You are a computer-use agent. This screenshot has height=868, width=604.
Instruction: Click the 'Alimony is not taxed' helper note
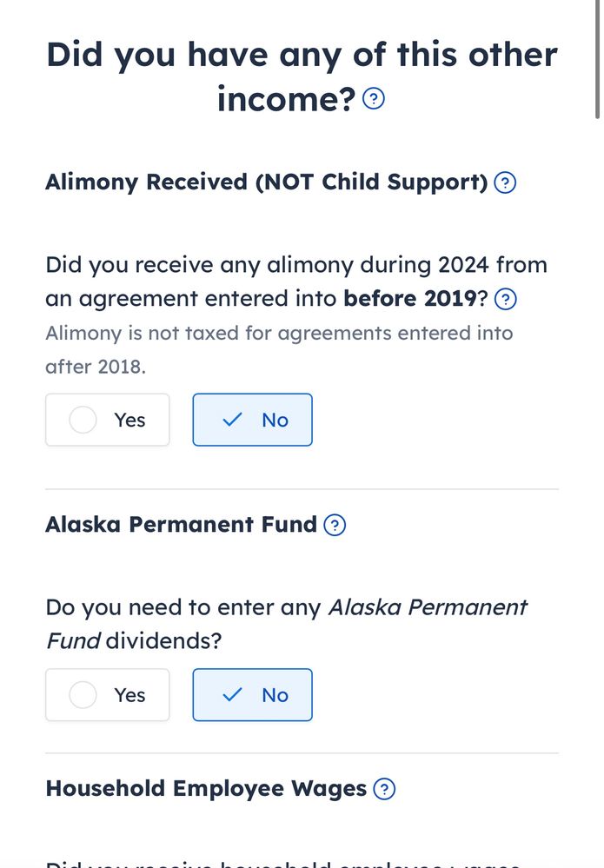coord(278,349)
